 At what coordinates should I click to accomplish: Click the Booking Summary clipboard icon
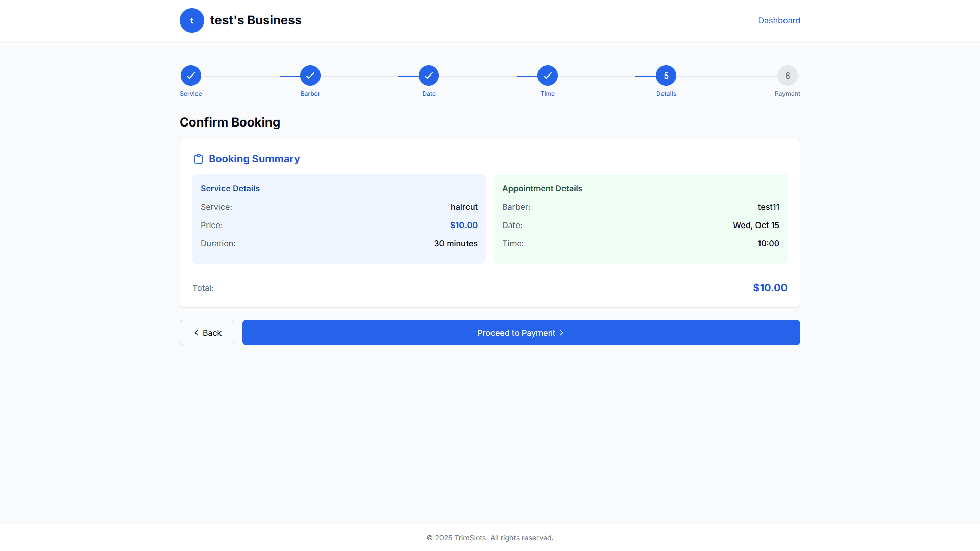click(x=199, y=159)
